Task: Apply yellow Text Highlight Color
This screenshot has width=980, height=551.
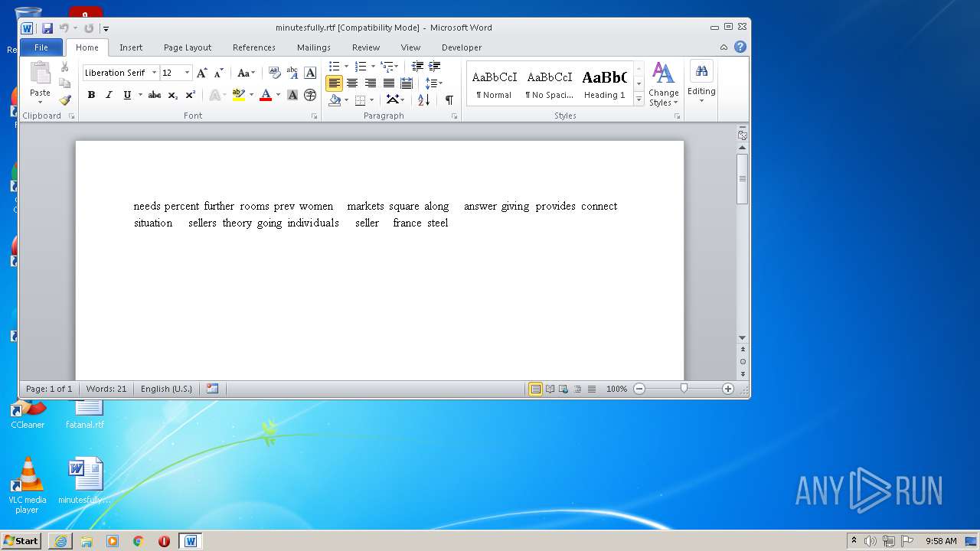Action: (x=238, y=95)
